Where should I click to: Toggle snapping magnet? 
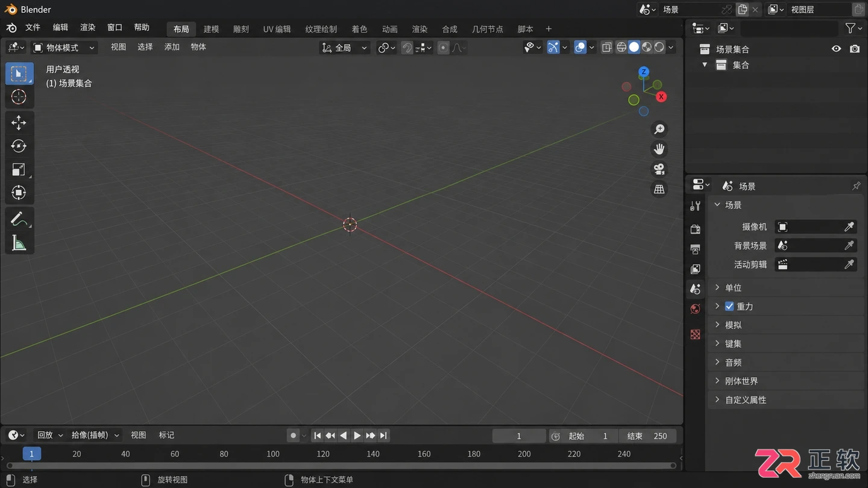pyautogui.click(x=407, y=48)
